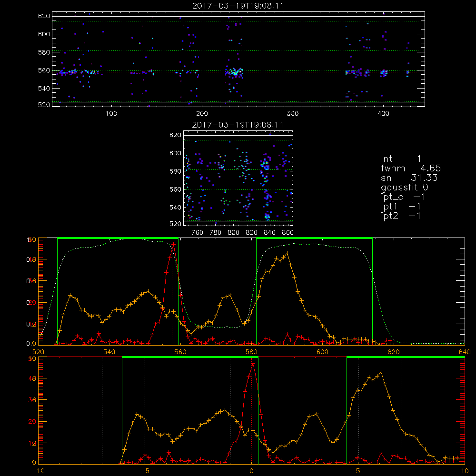Click the y-axis label 620 of the wide top image

point(44,16)
